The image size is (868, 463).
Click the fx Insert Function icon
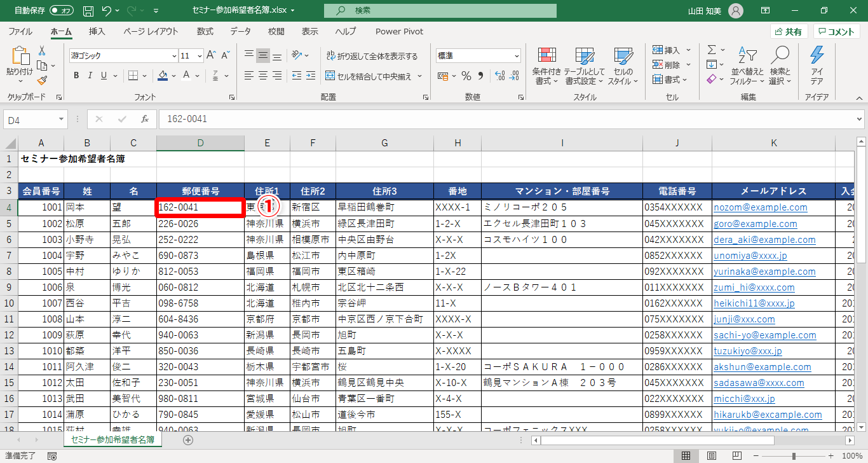[x=145, y=119]
